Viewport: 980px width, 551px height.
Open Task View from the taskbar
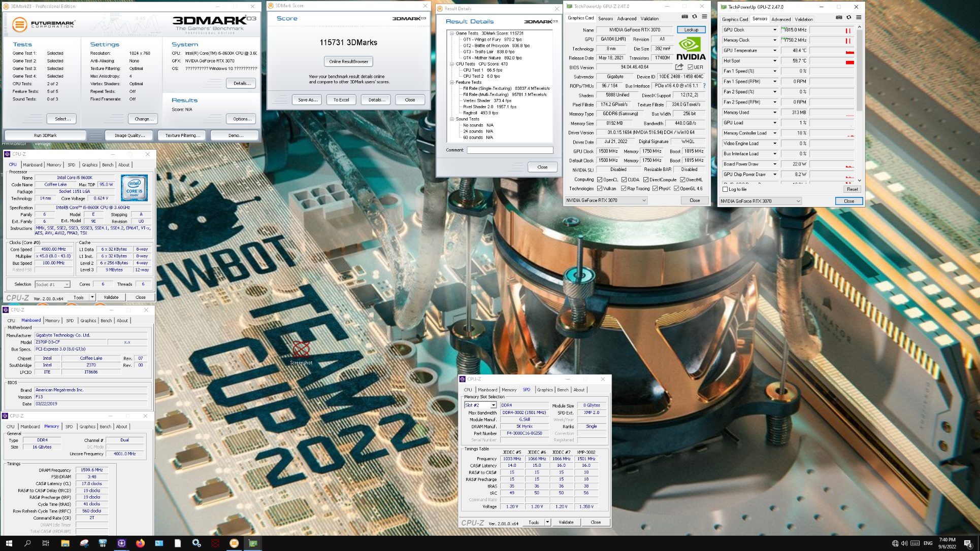pos(46,543)
